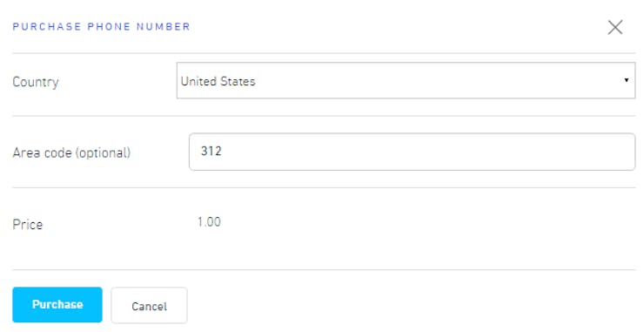
Task: Click the Purchase Phone Number heading
Action: 101,26
